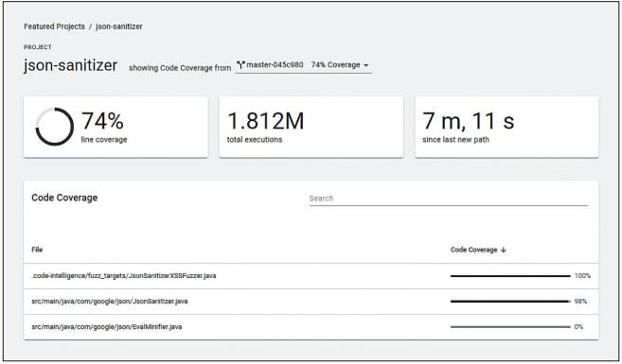Viewport: 622px width, 364px height.
Task: Open the Featured Projects breadcrumb link
Action: (x=54, y=26)
